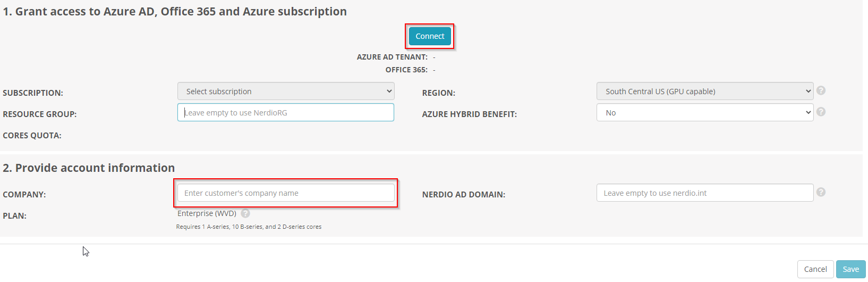The image size is (868, 282).
Task: Click the 'Grant access to Azure AD' heading
Action: 175,12
